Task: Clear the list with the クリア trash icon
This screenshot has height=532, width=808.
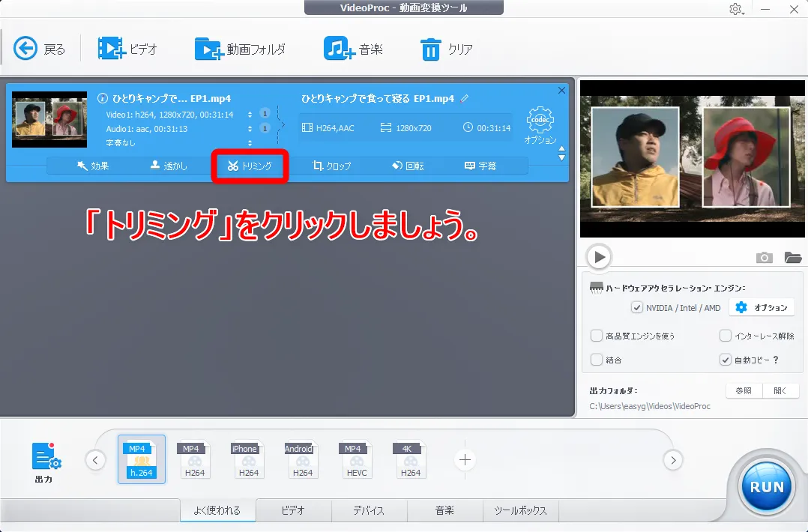Action: tap(431, 49)
